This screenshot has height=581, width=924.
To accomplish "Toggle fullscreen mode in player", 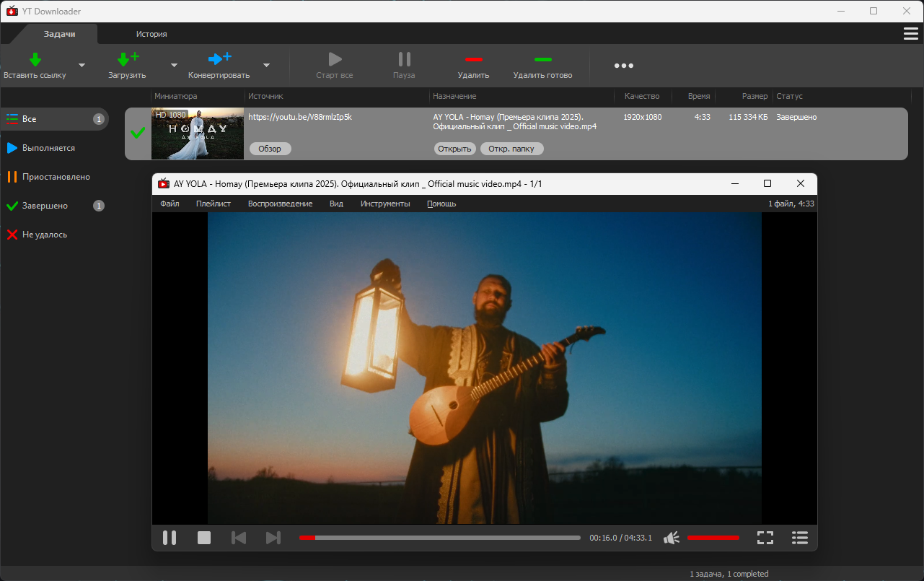I will click(x=765, y=538).
